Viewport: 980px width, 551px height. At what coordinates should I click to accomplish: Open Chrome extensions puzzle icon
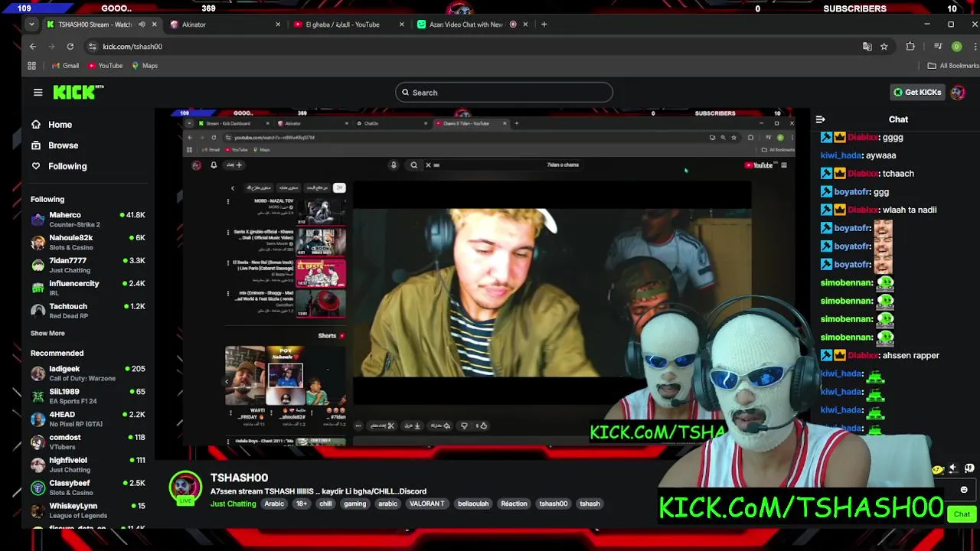(x=910, y=47)
